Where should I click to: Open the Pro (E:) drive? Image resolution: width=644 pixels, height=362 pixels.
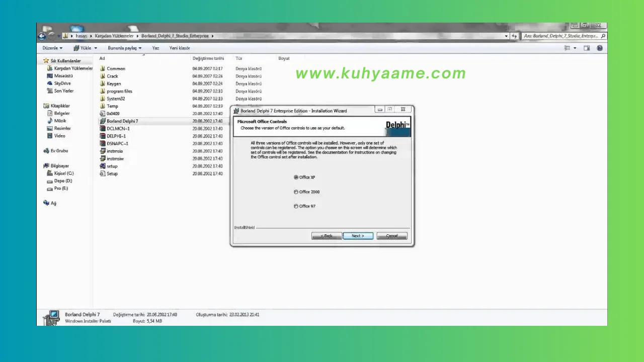tap(61, 189)
